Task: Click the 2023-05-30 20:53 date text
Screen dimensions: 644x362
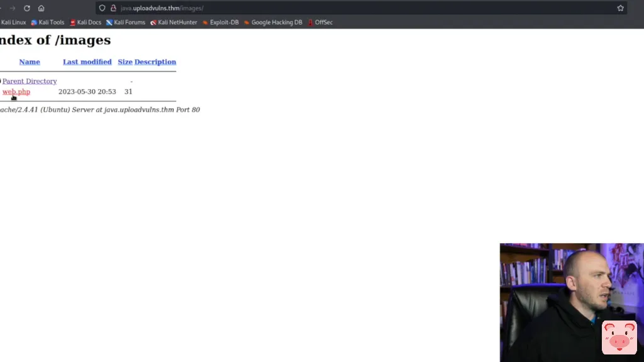Action: pyautogui.click(x=87, y=92)
